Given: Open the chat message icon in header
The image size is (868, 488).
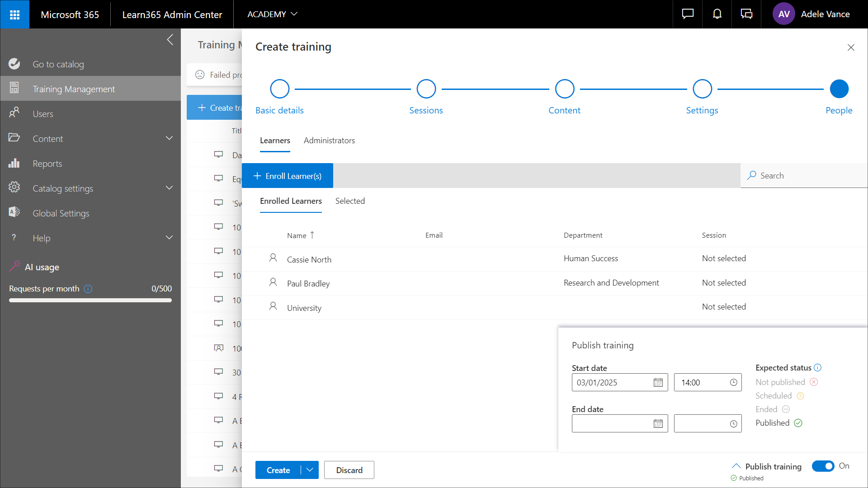Looking at the screenshot, I should 688,14.
